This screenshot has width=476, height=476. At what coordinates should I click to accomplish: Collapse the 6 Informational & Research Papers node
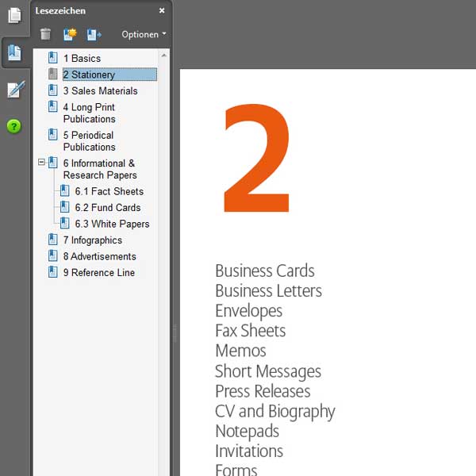tap(41, 163)
